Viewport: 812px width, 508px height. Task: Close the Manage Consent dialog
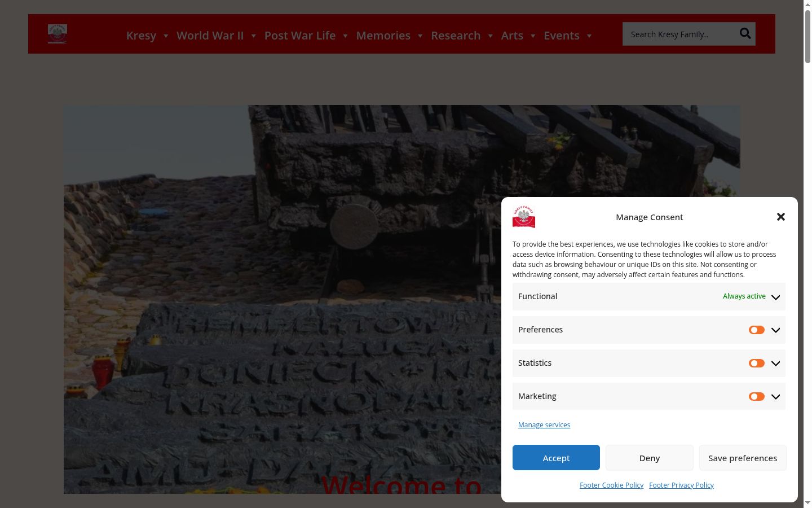(781, 217)
